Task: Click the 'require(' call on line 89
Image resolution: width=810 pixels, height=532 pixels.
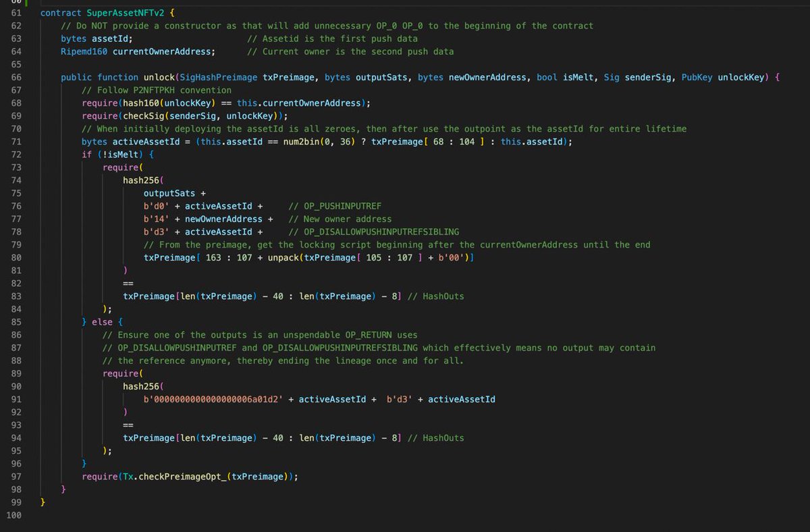Action: tap(123, 373)
